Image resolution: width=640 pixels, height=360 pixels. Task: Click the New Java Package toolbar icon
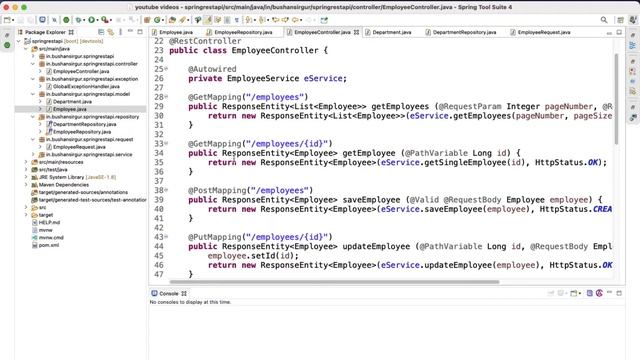(x=147, y=20)
